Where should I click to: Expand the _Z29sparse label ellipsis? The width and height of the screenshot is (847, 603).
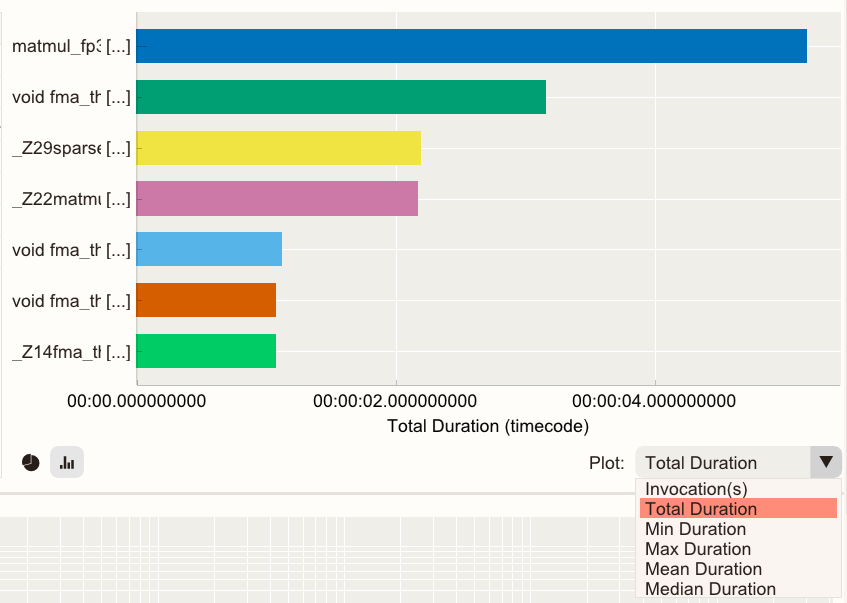click(118, 148)
